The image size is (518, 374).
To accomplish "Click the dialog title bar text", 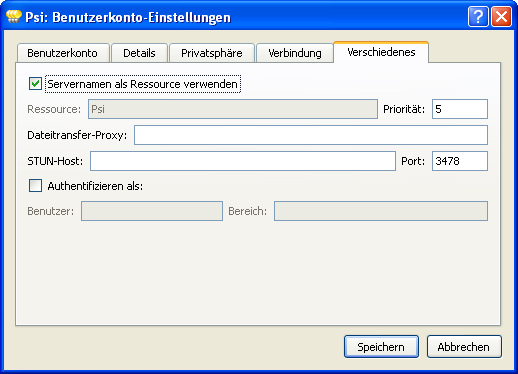I will coord(128,17).
